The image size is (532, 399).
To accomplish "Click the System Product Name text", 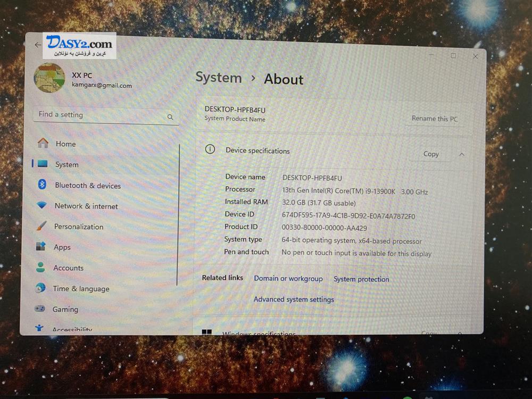I will coord(235,119).
